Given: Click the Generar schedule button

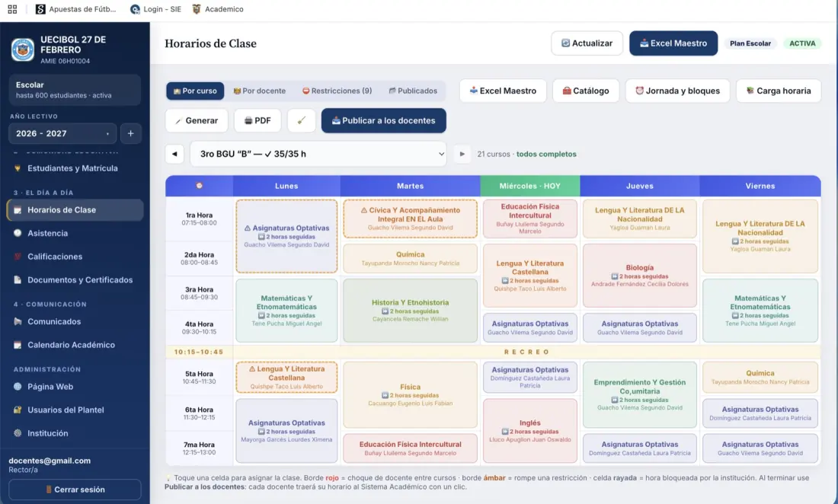Looking at the screenshot, I should [197, 120].
